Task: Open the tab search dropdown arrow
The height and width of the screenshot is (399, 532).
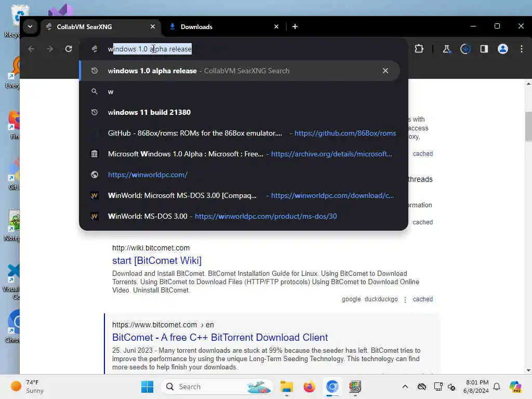Action: 30,26
